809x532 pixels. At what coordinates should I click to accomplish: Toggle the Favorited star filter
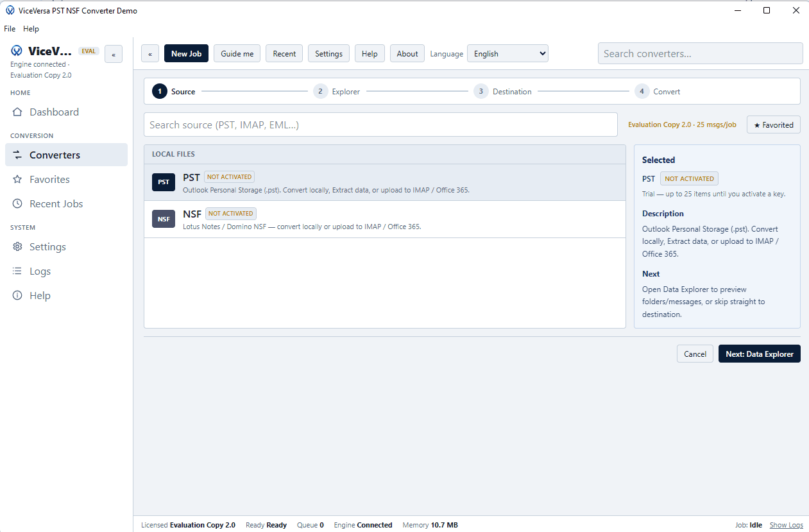tap(774, 125)
